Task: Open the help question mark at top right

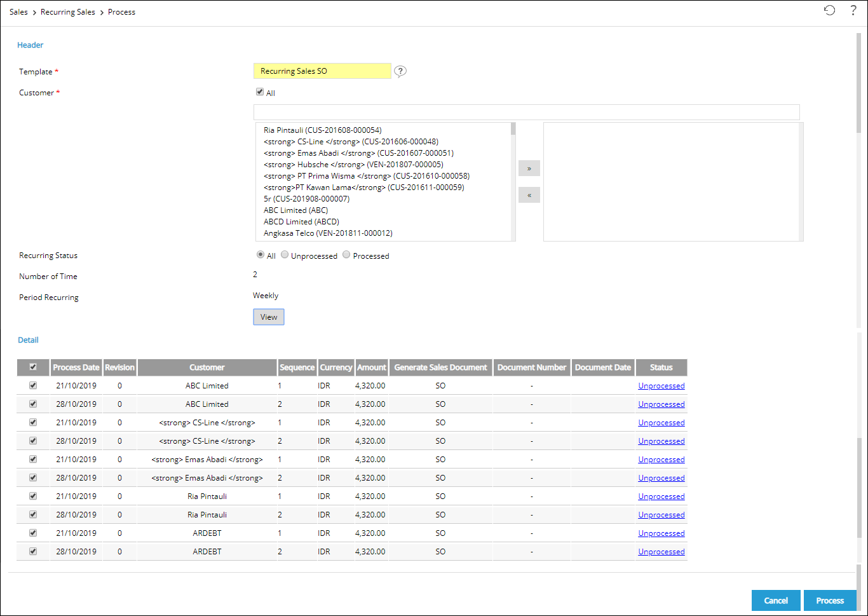Action: 853,10
